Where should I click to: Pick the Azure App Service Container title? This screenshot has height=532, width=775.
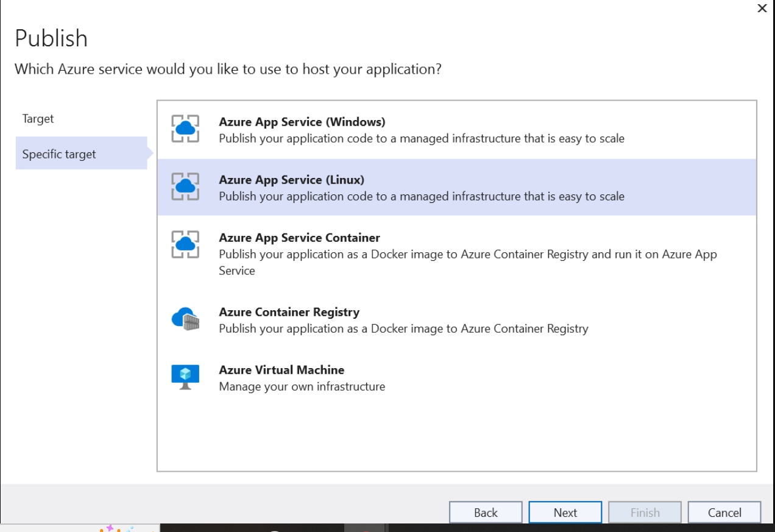tap(299, 238)
